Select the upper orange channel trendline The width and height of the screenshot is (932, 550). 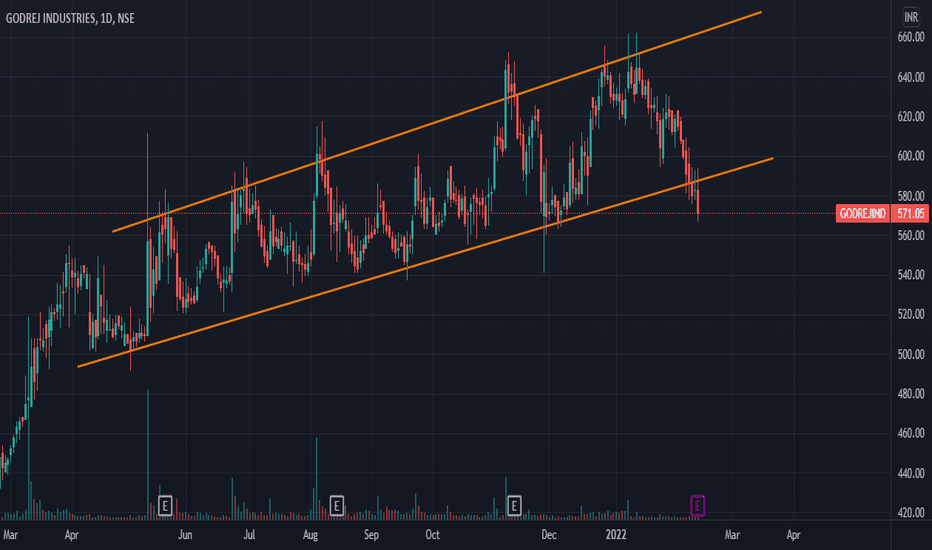tap(437, 121)
